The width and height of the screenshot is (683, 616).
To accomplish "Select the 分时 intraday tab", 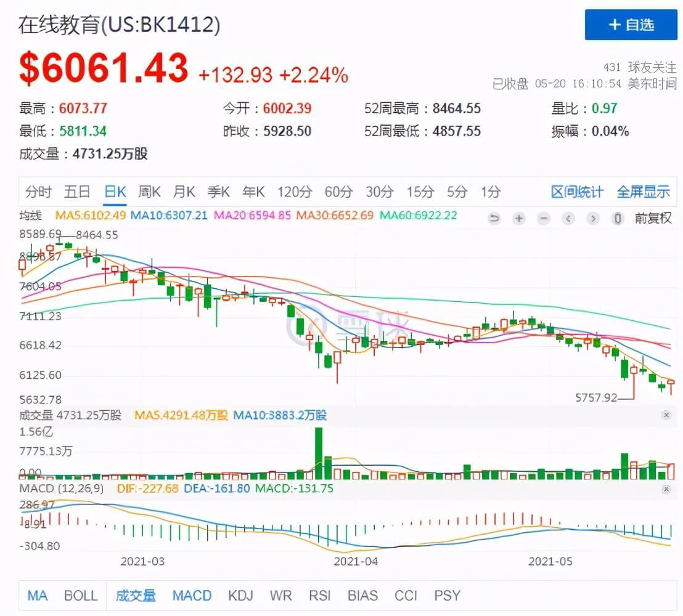I will [38, 192].
